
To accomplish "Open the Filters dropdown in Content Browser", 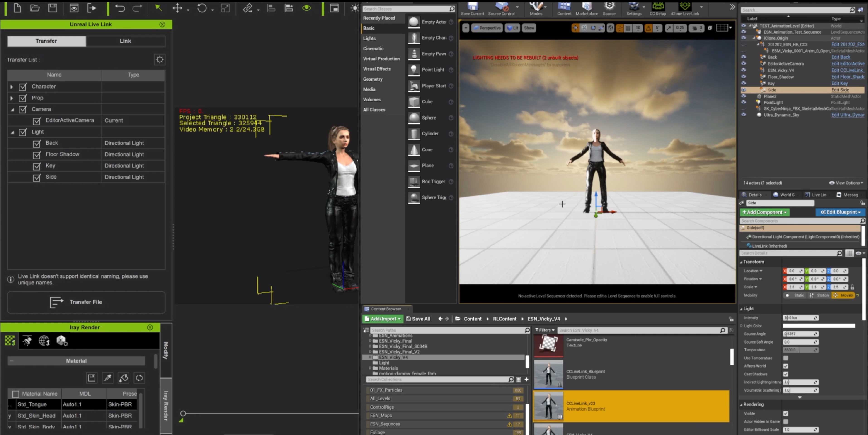I will [x=545, y=330].
